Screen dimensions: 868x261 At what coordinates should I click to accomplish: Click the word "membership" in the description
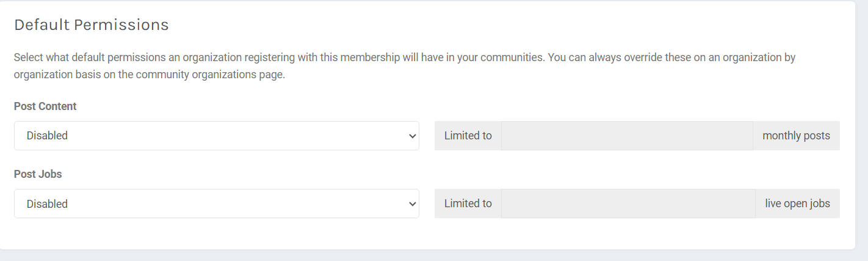click(x=371, y=58)
